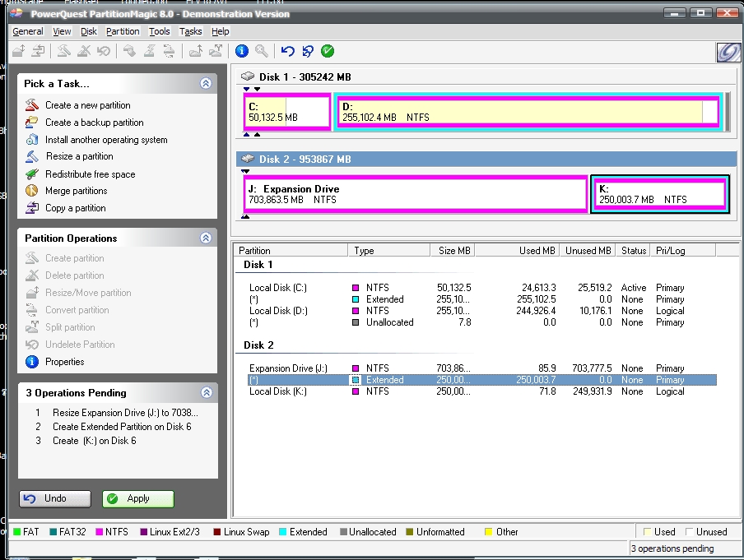The height and width of the screenshot is (560, 744).
Task: Click the magnifying glass Browse toolbar icon
Action: 262,51
